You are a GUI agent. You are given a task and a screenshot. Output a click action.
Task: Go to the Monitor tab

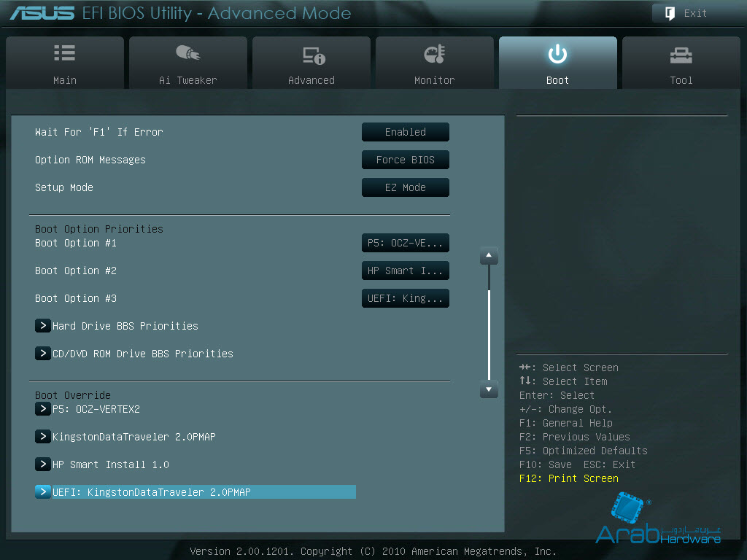[x=435, y=63]
